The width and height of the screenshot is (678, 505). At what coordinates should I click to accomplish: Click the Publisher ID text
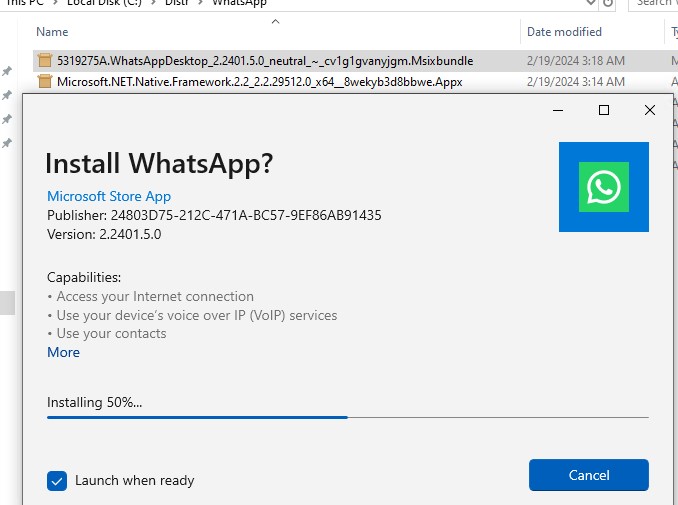pyautogui.click(x=214, y=215)
